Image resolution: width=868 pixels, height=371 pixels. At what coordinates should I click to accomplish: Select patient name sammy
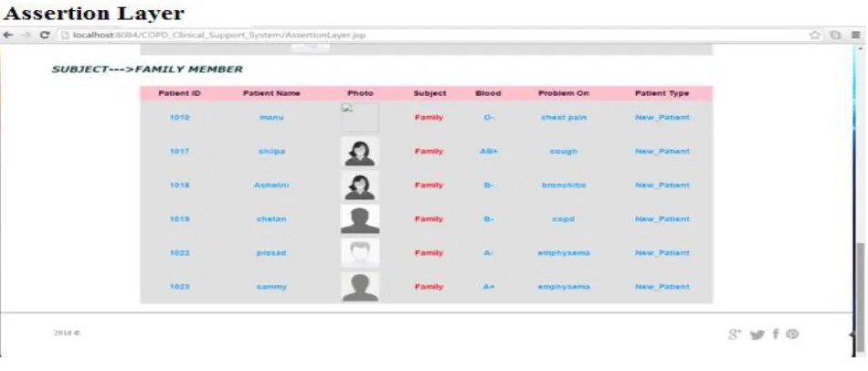tap(271, 286)
